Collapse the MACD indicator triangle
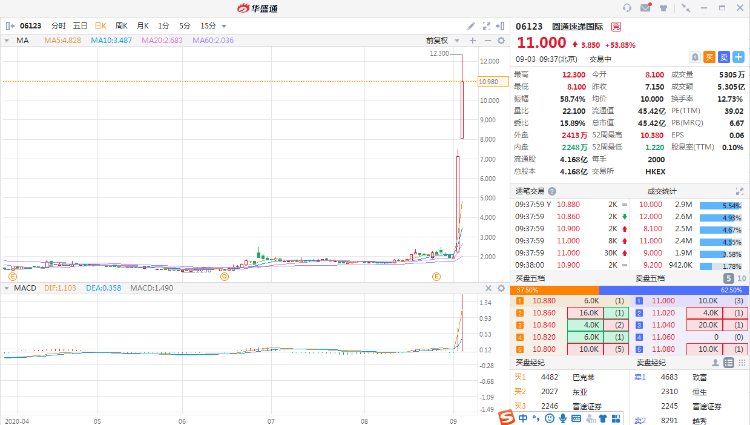This screenshot has height=425, width=750. tap(7, 288)
